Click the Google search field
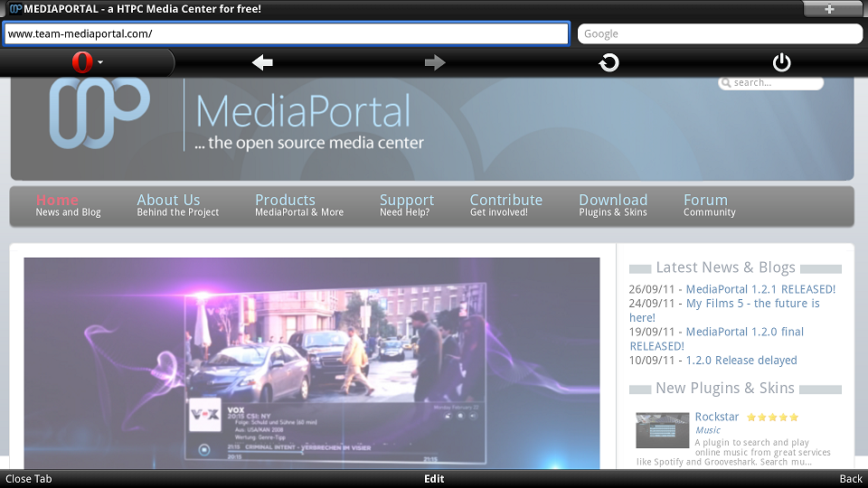 [720, 33]
